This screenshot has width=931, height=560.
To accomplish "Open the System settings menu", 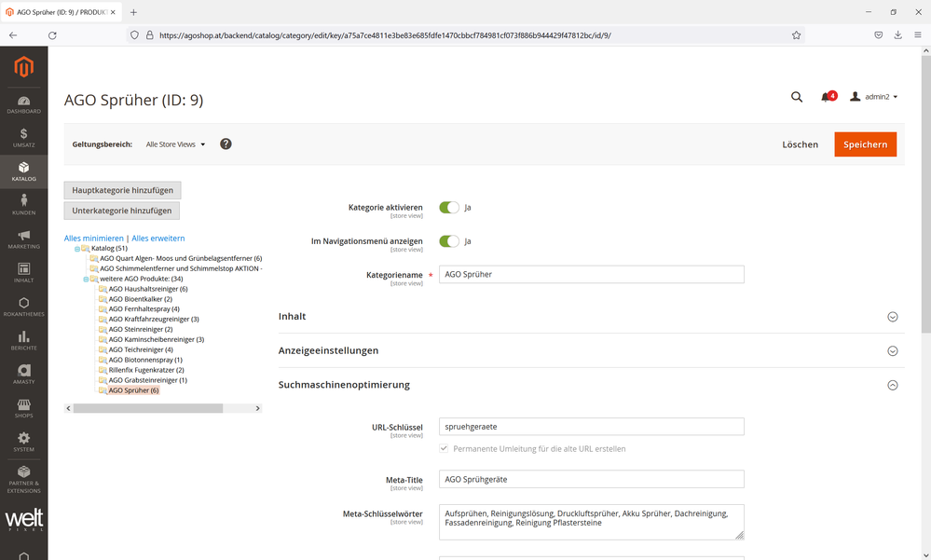I will click(x=23, y=442).
